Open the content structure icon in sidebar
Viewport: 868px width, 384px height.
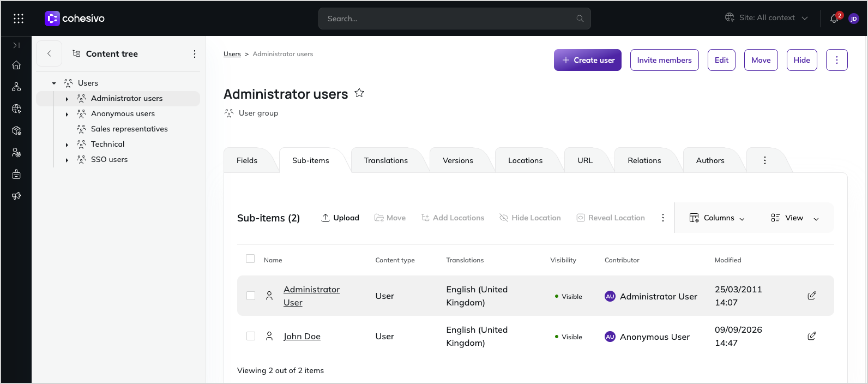pyautogui.click(x=16, y=87)
